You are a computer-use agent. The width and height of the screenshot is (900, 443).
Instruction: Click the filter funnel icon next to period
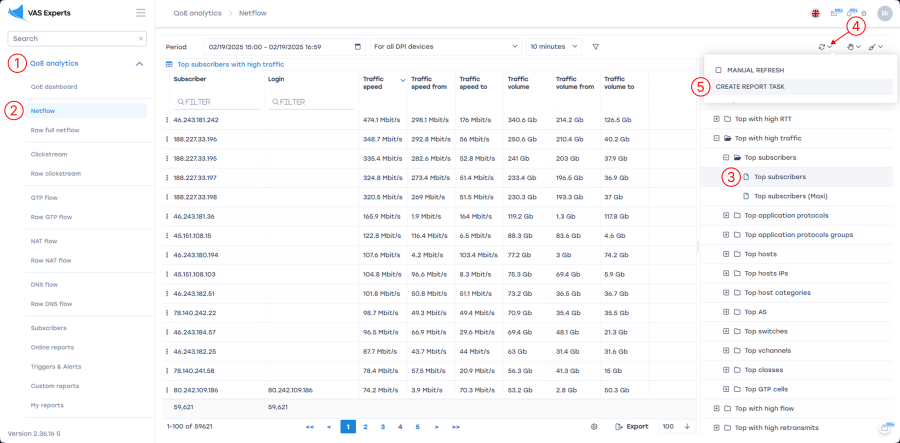tap(595, 47)
